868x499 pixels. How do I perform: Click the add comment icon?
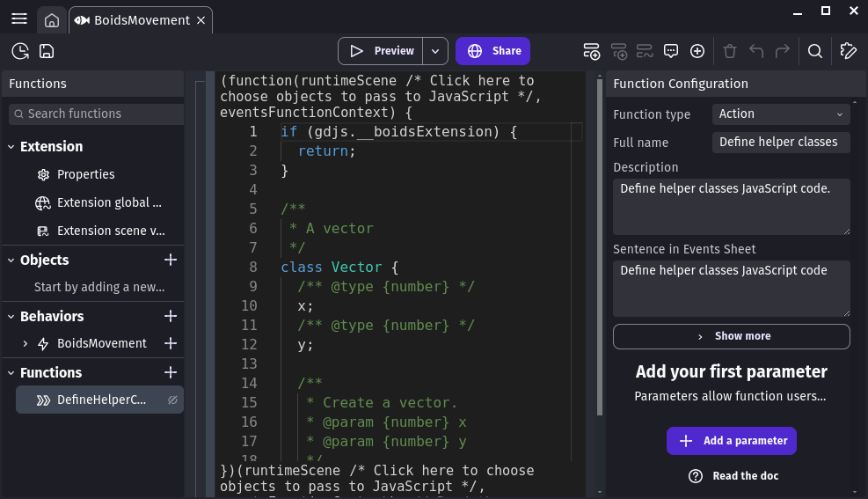coord(671,51)
